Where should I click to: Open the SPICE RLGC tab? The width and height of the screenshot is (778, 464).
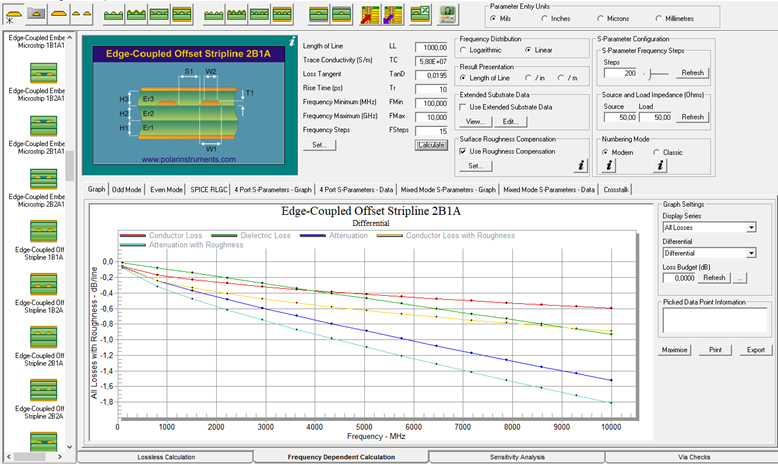pyautogui.click(x=209, y=190)
